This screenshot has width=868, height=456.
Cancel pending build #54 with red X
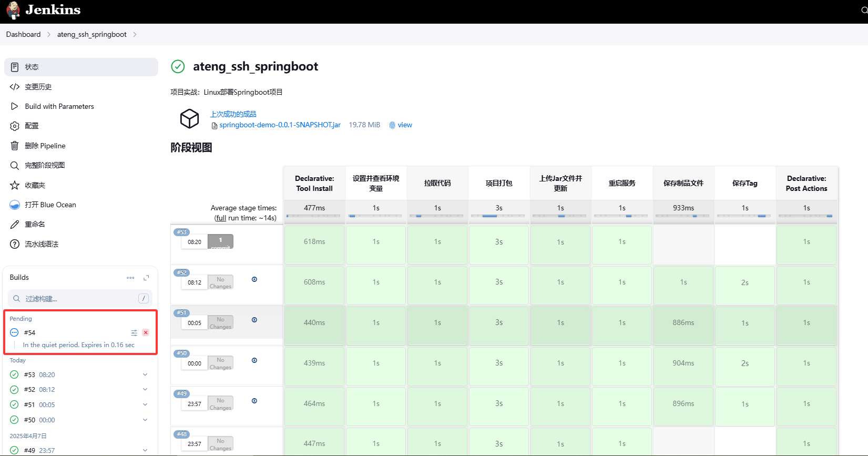(x=146, y=332)
